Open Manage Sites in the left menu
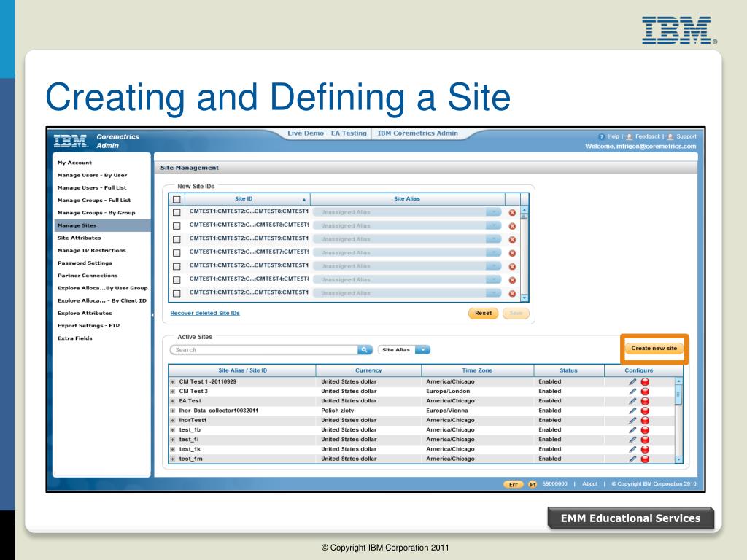The width and height of the screenshot is (747, 560). click(77, 225)
